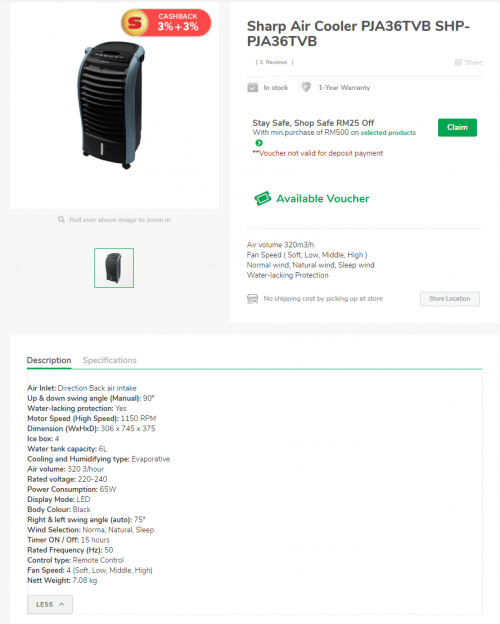Select the Description tab
Viewport: 500px width, 624px height.
click(x=49, y=360)
